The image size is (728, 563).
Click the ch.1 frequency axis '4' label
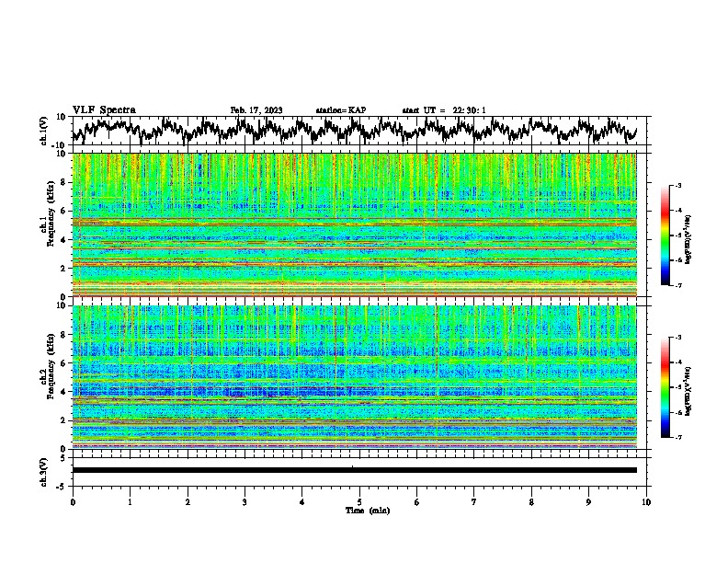[x=63, y=240]
